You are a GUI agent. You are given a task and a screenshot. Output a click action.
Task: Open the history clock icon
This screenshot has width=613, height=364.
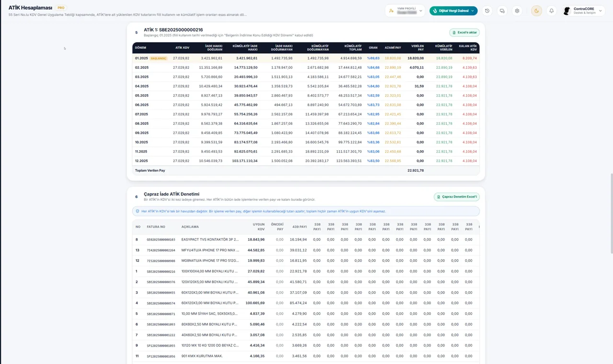[x=487, y=11]
